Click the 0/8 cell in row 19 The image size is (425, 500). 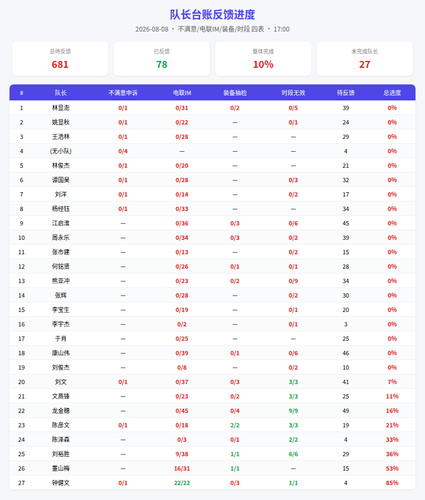(182, 368)
